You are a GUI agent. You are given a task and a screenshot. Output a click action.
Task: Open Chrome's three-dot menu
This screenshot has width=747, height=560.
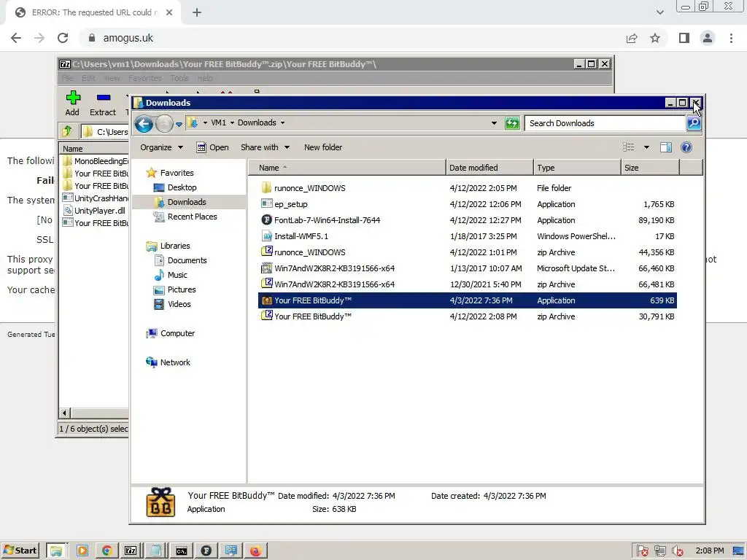click(731, 38)
